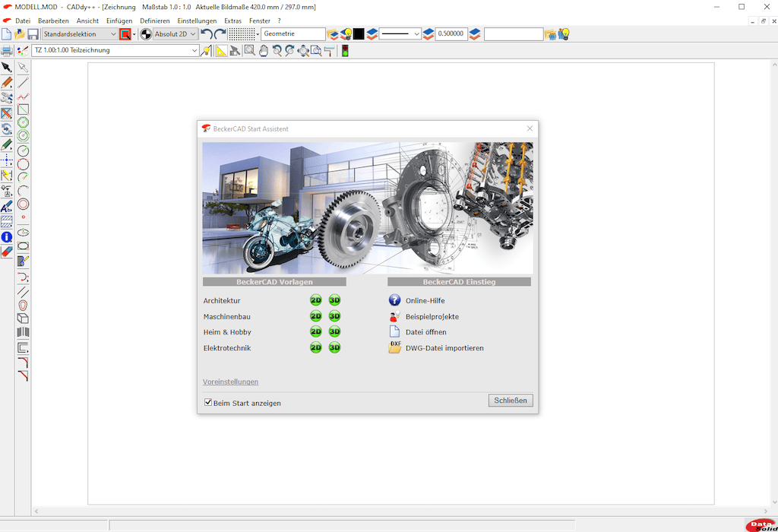The image size is (778, 532).
Task: Open the Extras menu
Action: click(x=232, y=21)
